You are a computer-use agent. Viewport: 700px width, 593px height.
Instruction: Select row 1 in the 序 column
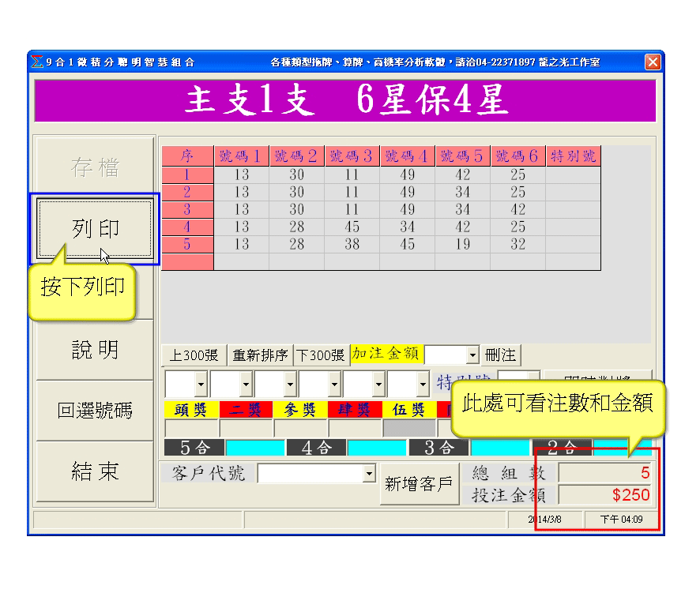187,175
